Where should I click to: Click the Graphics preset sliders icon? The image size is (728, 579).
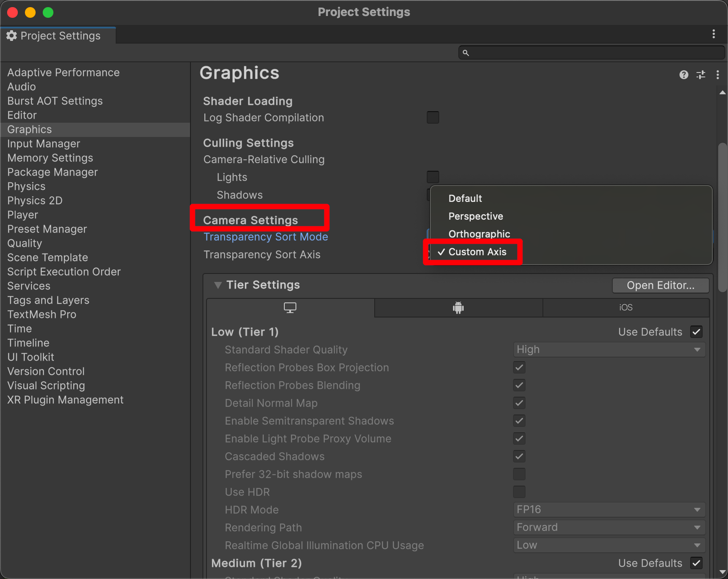(701, 75)
